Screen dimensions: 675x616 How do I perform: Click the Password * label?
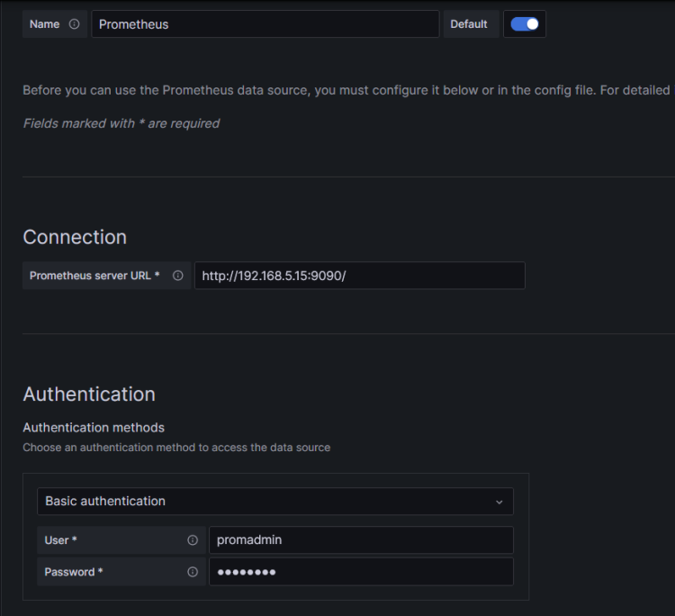(x=74, y=572)
